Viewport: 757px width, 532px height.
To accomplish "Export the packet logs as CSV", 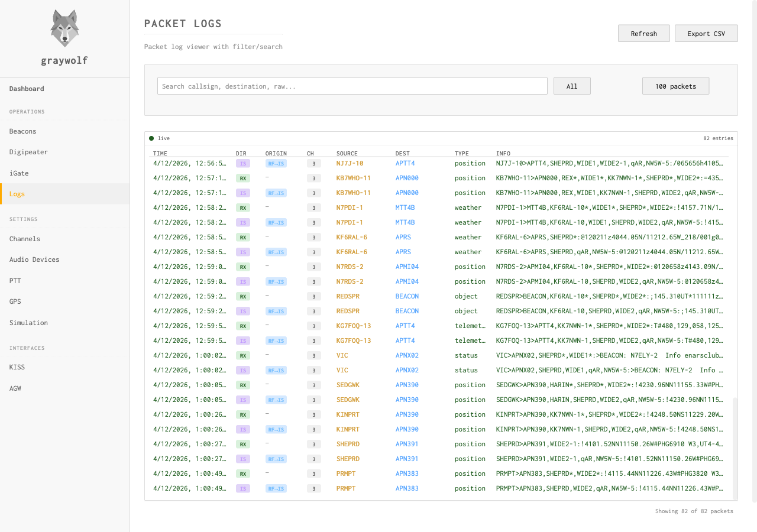I will (706, 33).
